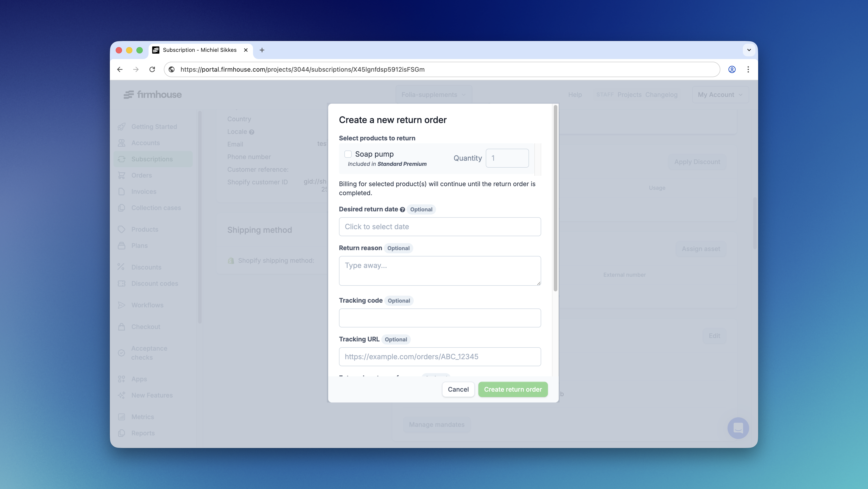Open Invoices from the sidebar
Viewport: 868px width, 489px height.
pyautogui.click(x=144, y=191)
